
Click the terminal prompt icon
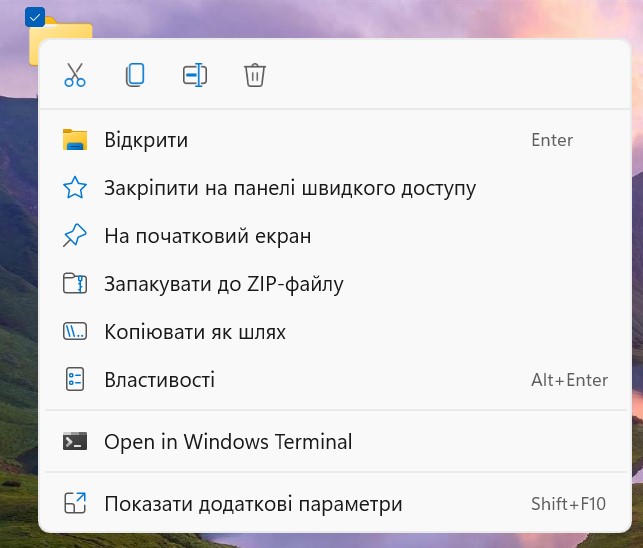[75, 441]
